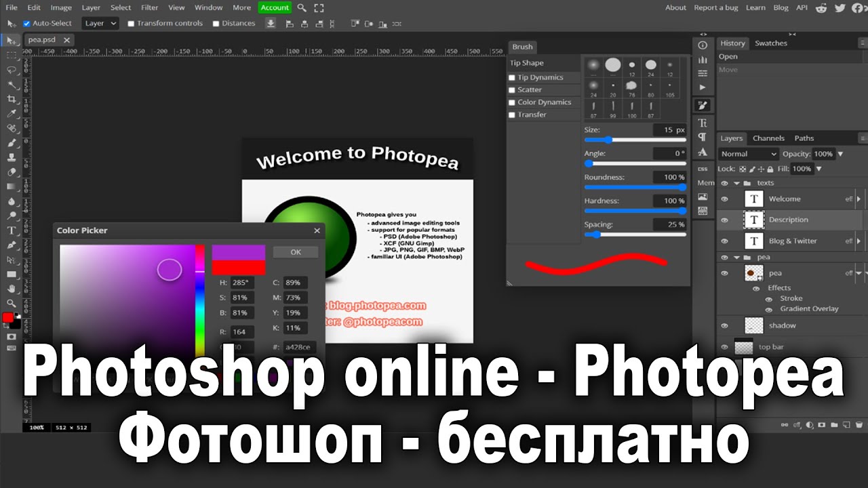Adjust the brush Size slider
This screenshot has height=488, width=868.
635,140
